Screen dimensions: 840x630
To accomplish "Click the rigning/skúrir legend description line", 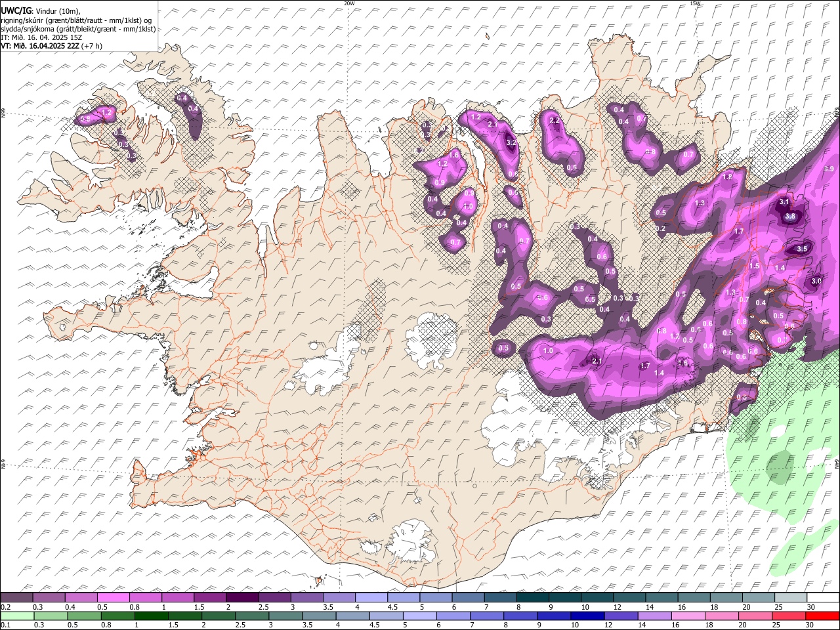I will coord(77,20).
